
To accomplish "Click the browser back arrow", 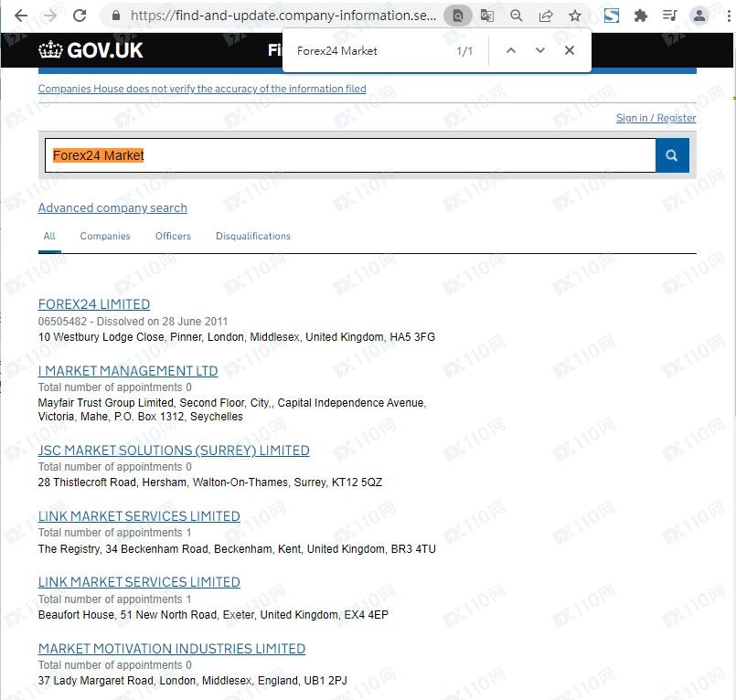I will 21,16.
